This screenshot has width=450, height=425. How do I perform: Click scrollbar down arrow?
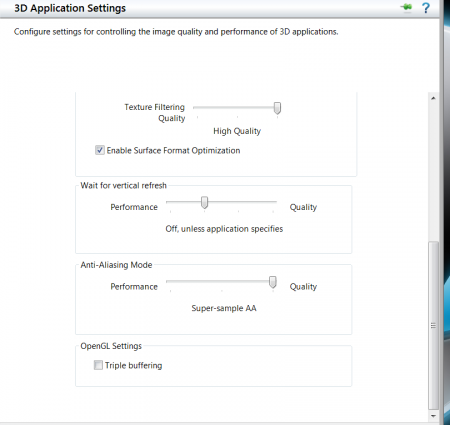433,416
